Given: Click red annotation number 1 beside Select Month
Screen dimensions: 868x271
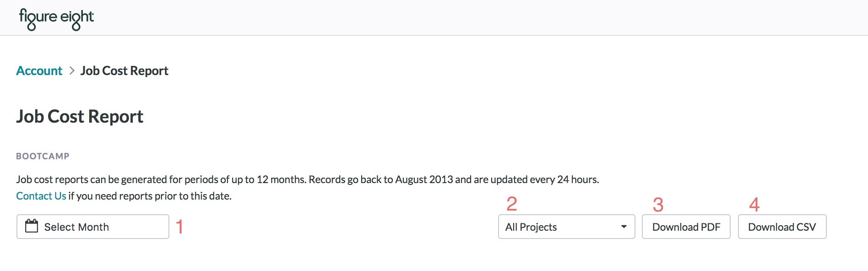Looking at the screenshot, I should click(179, 227).
